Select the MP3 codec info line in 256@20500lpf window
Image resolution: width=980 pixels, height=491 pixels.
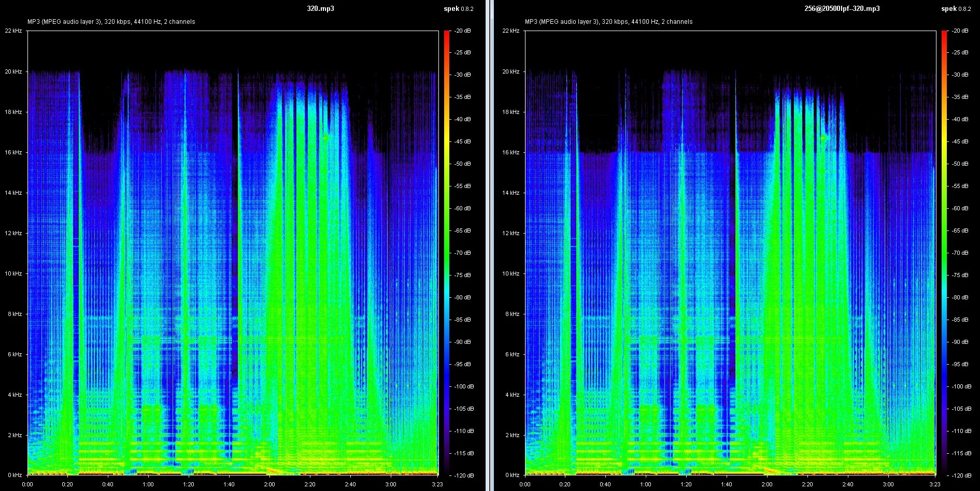click(x=609, y=22)
